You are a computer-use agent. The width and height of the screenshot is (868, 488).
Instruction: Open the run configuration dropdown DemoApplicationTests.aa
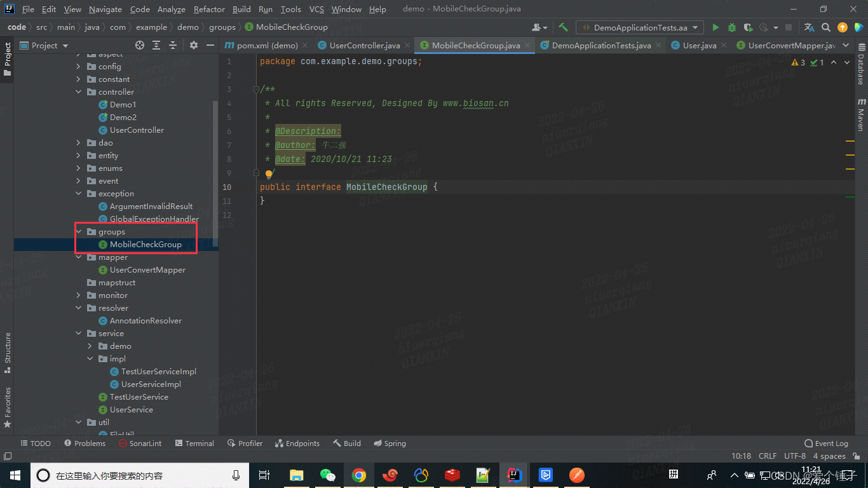click(640, 27)
